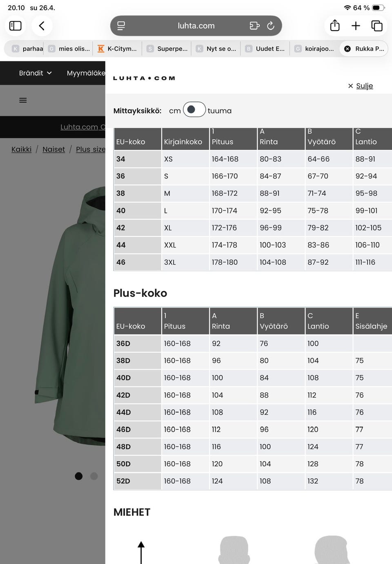The height and width of the screenshot is (564, 392).
Task: Open the Share sheet icon
Action: tap(335, 25)
